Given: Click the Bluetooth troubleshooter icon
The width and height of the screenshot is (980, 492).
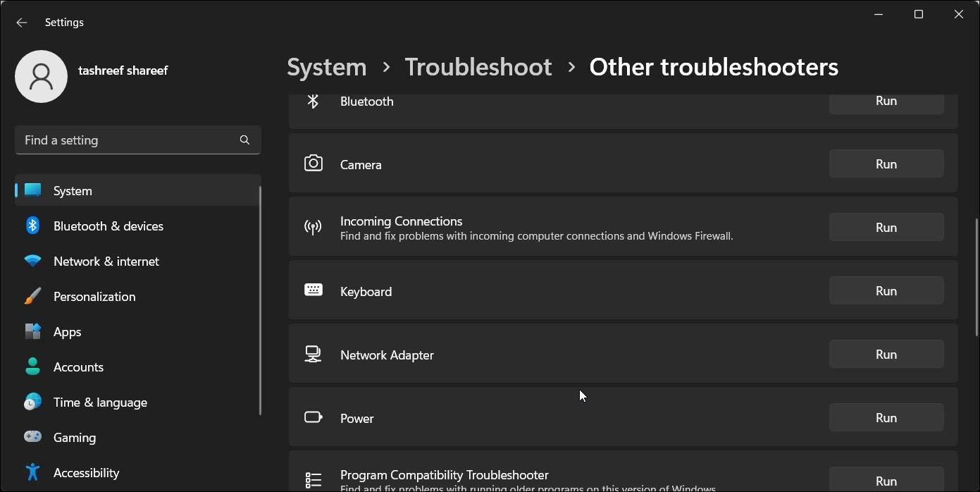Looking at the screenshot, I should (314, 101).
